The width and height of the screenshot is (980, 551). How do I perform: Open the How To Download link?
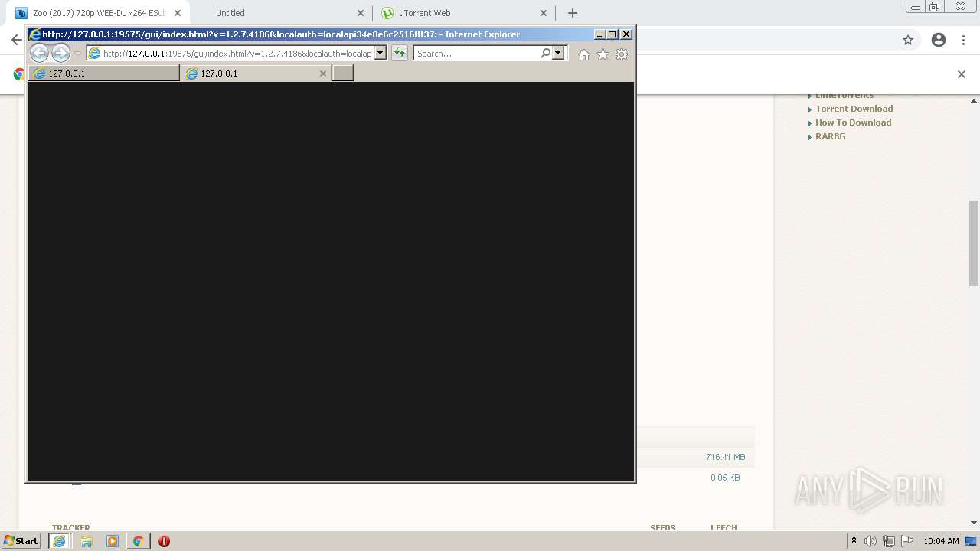(x=853, y=122)
